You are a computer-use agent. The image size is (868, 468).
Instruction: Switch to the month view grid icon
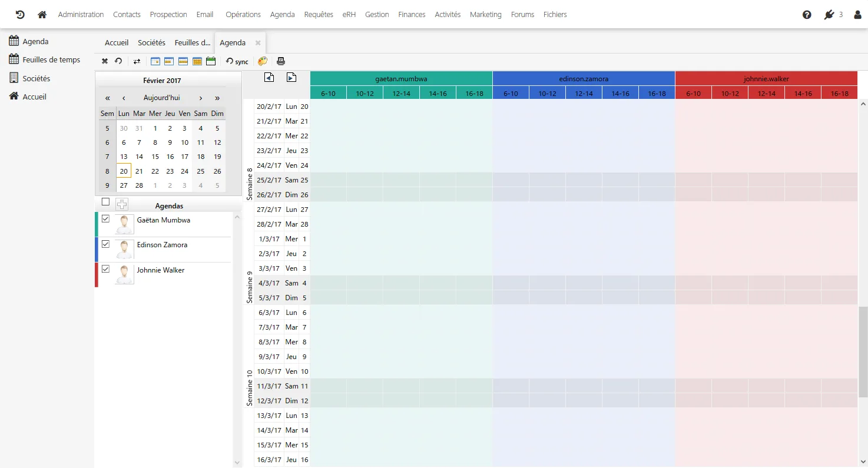pos(197,61)
